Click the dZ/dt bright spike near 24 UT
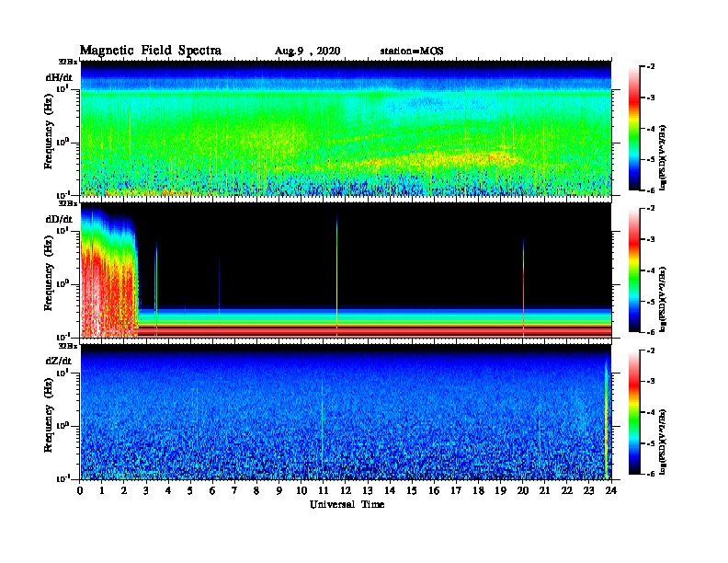This screenshot has height=563, width=728. click(606, 418)
